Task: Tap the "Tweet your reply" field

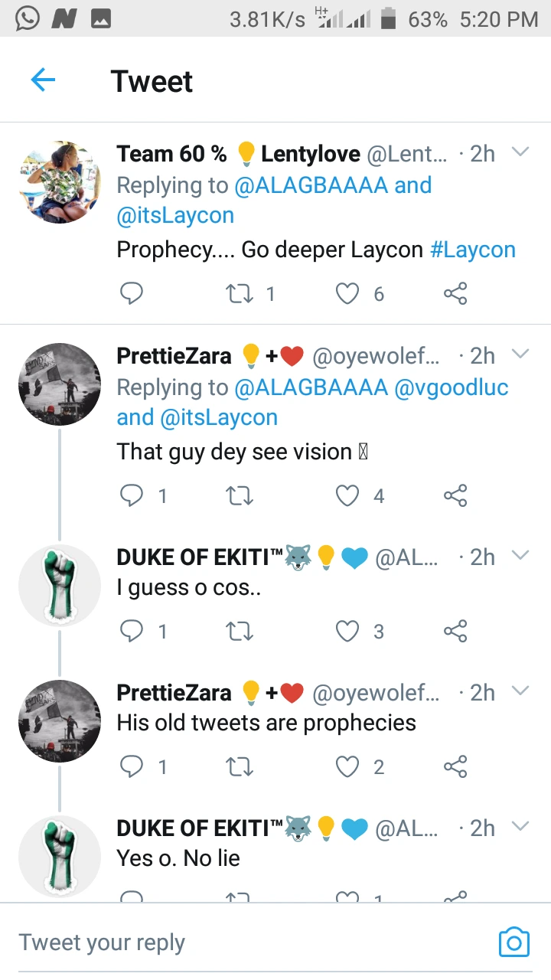Action: (230, 942)
